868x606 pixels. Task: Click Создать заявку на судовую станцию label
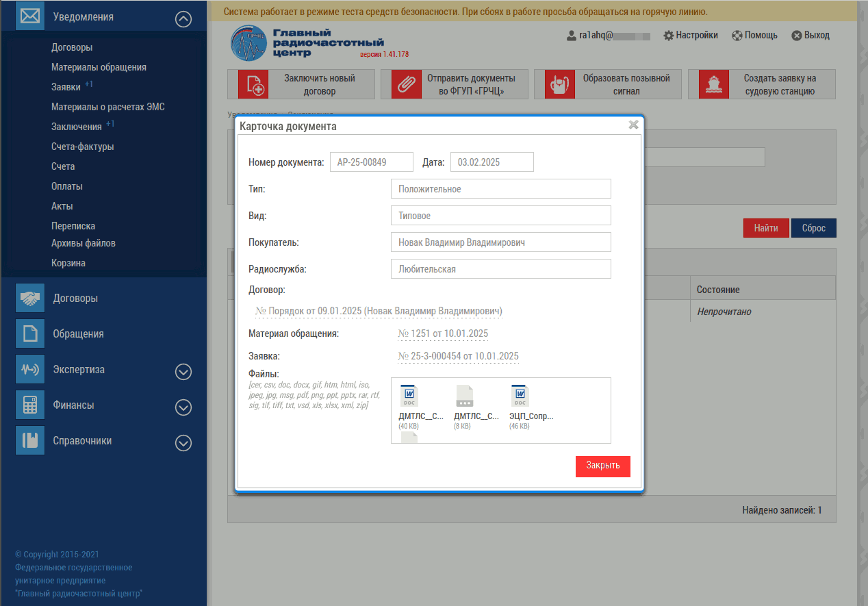[780, 84]
